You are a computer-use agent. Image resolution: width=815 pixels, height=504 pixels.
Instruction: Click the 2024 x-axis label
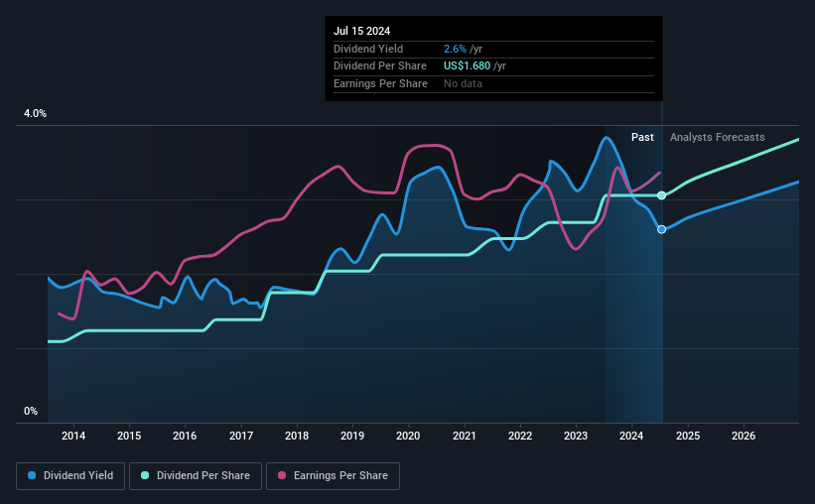(x=631, y=436)
